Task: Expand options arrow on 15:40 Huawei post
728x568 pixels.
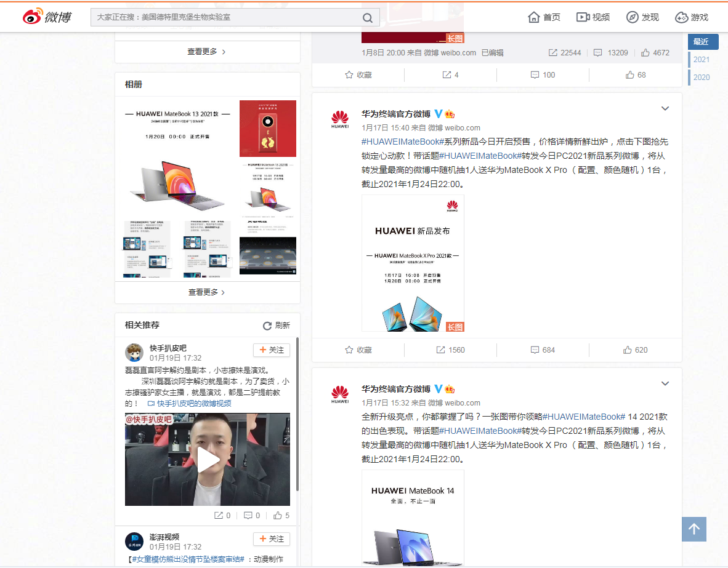Action: click(x=665, y=109)
